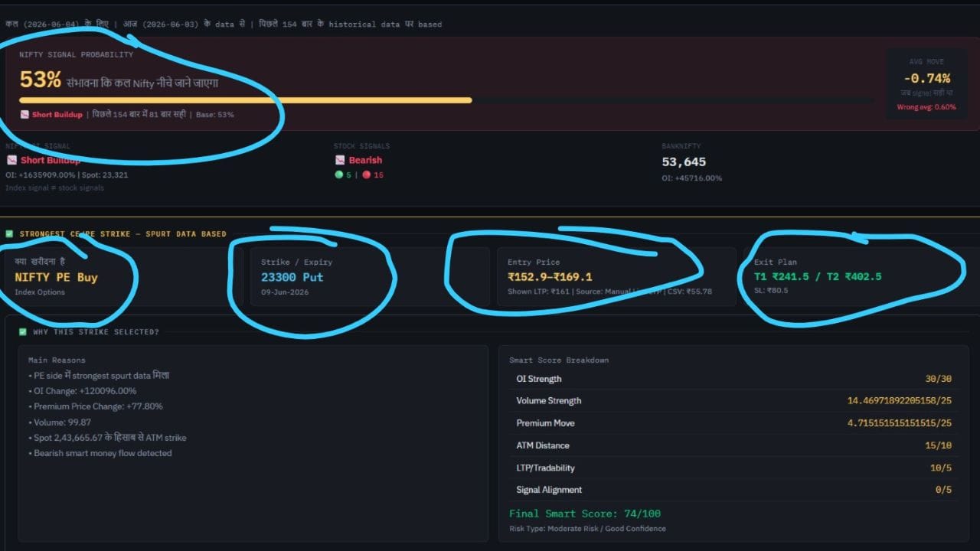Screen dimensions: 980x551
Task: Click the 'Entry Price' label
Action: [x=534, y=262]
